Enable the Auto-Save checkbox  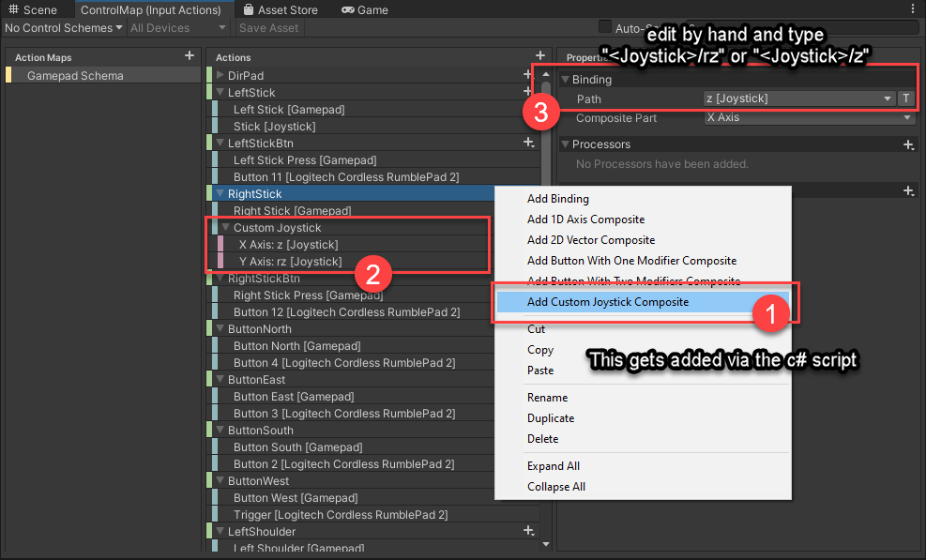(x=605, y=27)
